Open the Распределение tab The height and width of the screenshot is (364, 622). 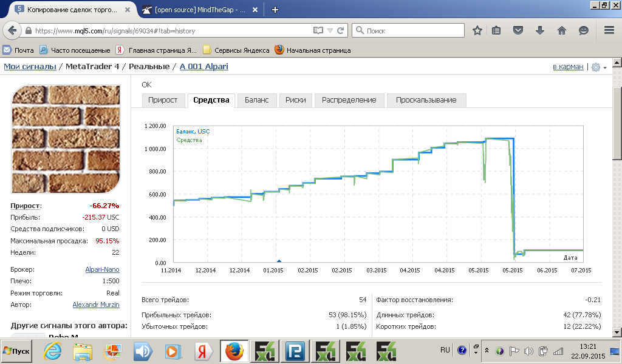(x=349, y=100)
